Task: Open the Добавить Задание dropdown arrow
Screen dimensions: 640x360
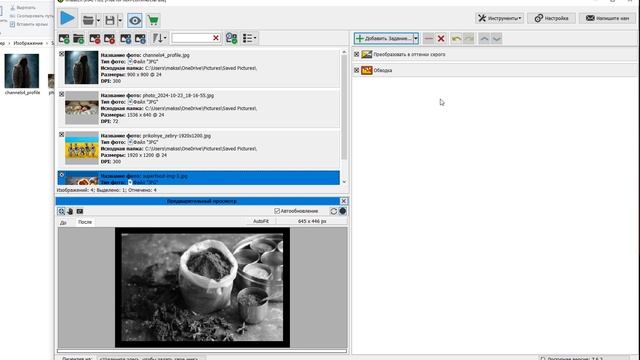Action: pyautogui.click(x=416, y=38)
